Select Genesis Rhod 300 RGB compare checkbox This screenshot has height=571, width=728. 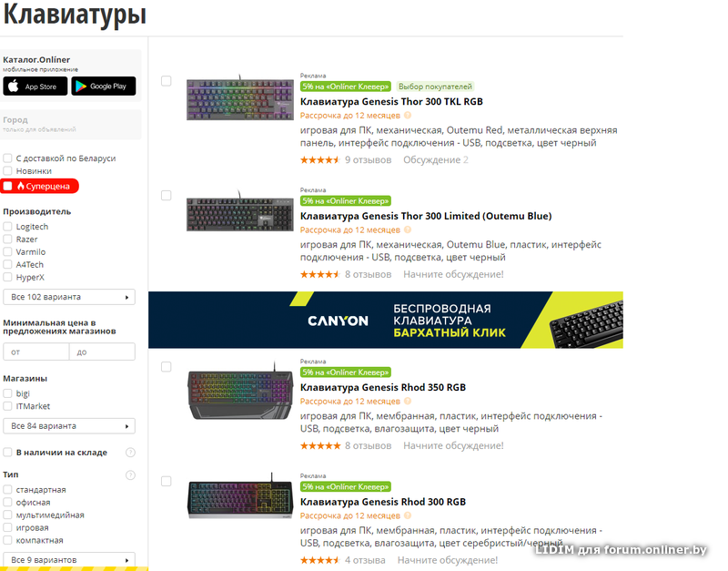click(x=167, y=481)
